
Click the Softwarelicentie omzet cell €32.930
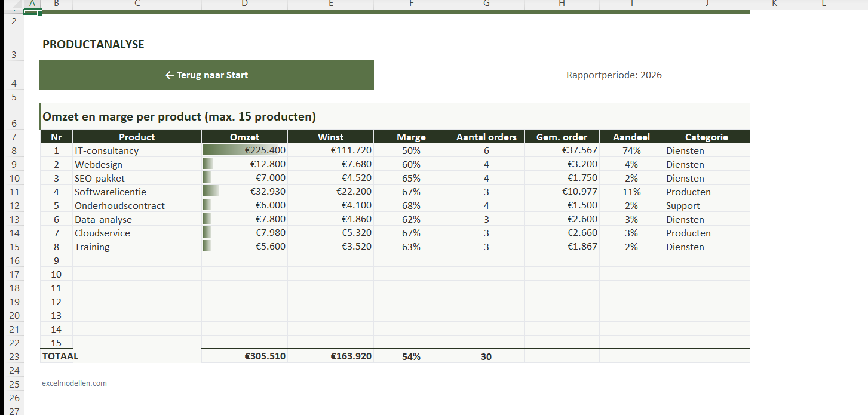pos(244,192)
